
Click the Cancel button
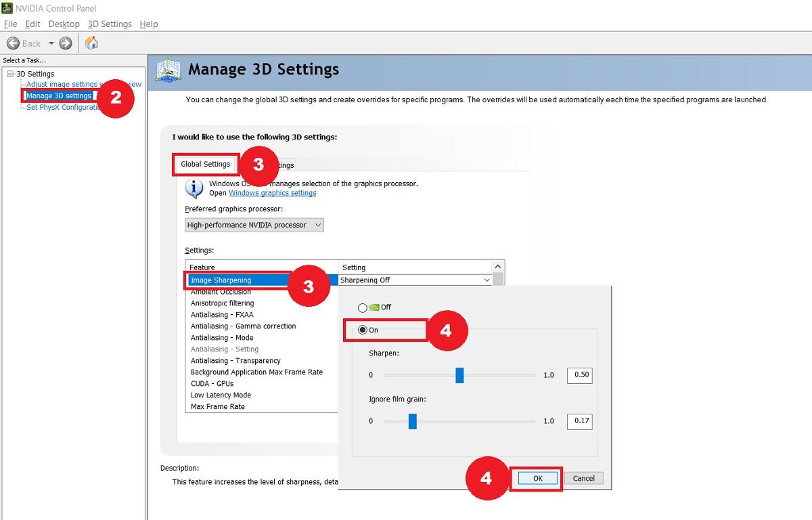coord(583,478)
